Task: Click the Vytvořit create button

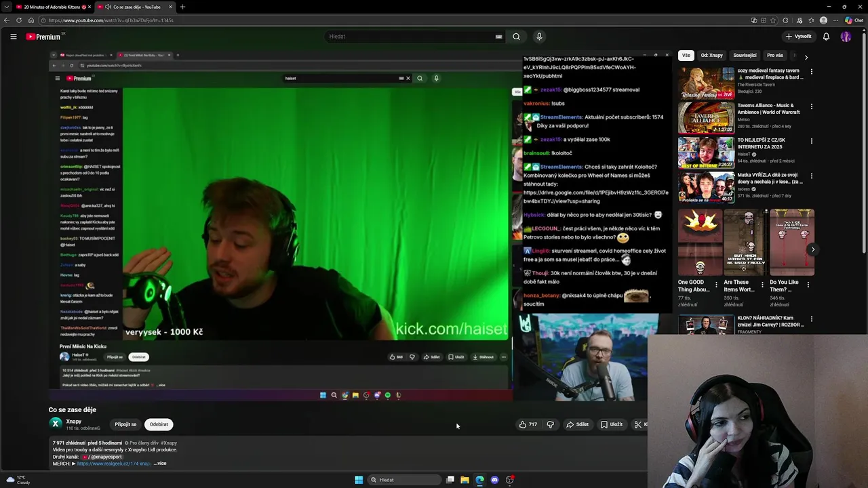Action: 798,37
